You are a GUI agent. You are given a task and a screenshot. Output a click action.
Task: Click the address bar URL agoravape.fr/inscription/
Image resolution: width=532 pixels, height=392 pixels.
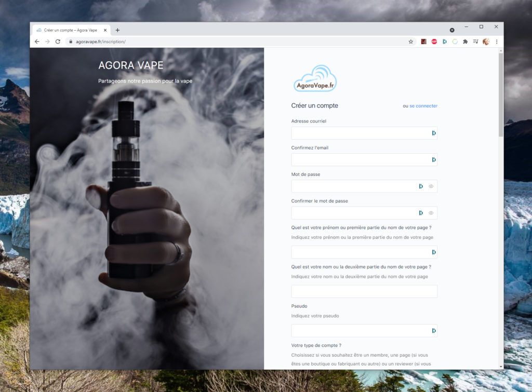click(x=100, y=42)
